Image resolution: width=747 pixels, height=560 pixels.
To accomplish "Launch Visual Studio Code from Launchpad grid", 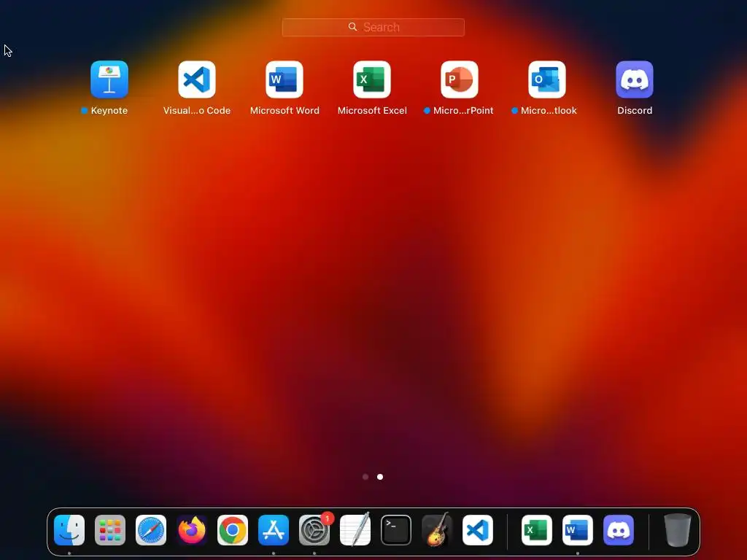I will (x=197, y=79).
